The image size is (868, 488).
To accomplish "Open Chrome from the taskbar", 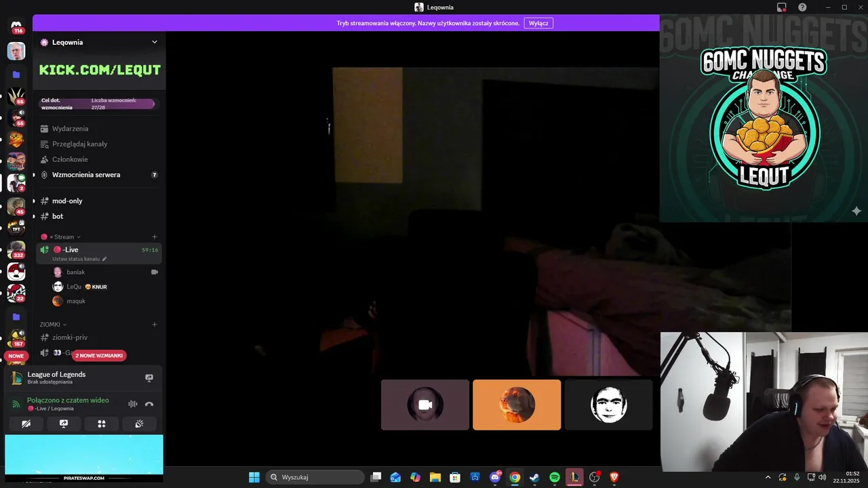I will click(515, 477).
